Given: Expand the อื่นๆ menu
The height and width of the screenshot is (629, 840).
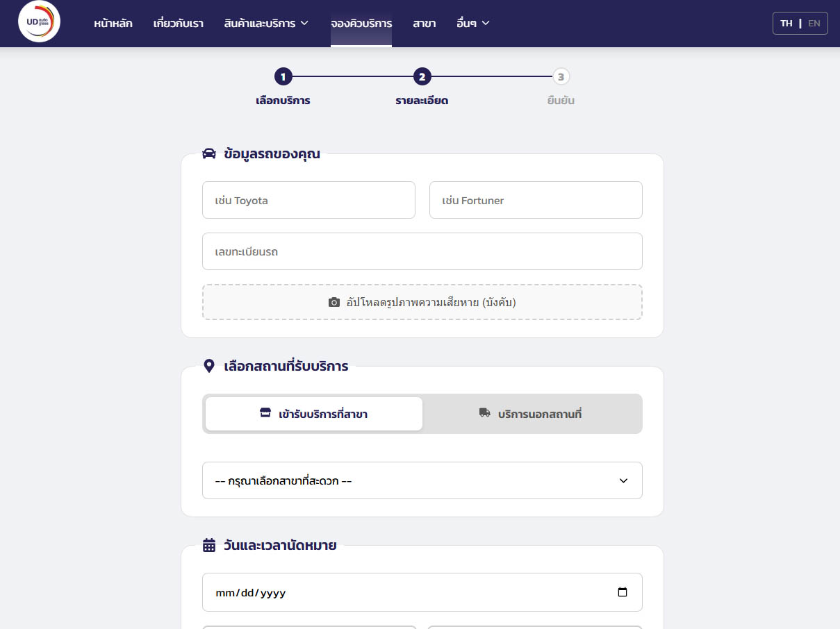Looking at the screenshot, I should coord(473,24).
